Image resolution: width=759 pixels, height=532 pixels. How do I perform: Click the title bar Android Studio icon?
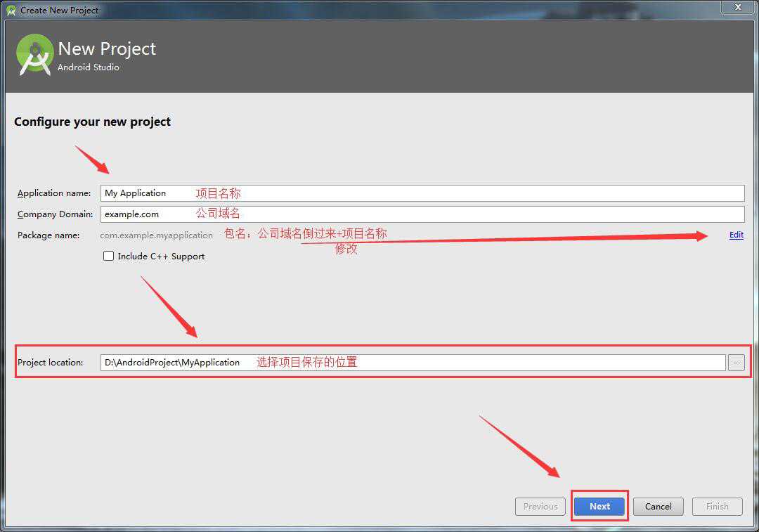tap(11, 10)
